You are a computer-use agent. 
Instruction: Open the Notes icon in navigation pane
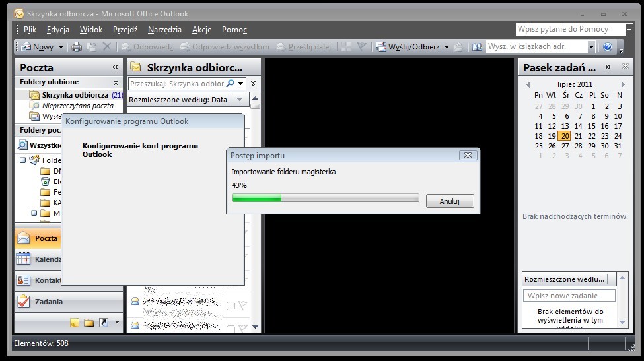click(x=75, y=323)
